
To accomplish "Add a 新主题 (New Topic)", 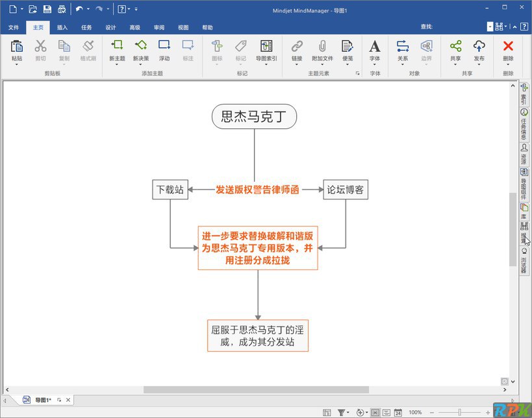I will (117, 45).
